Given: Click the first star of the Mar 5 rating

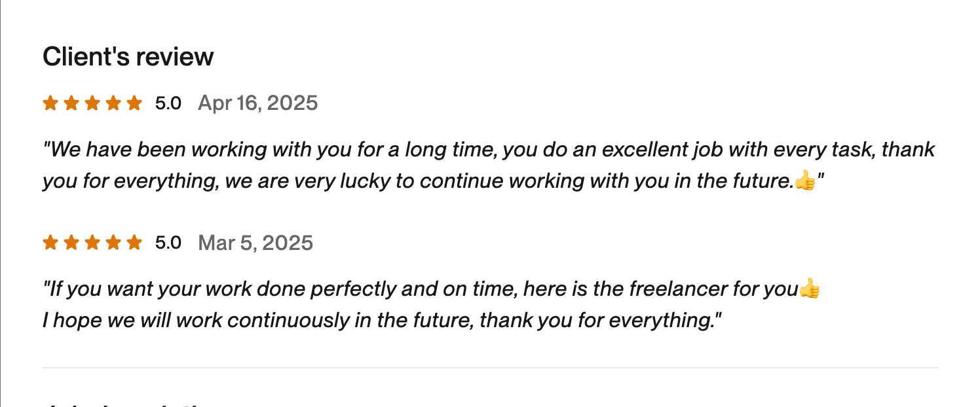Looking at the screenshot, I should point(50,243).
